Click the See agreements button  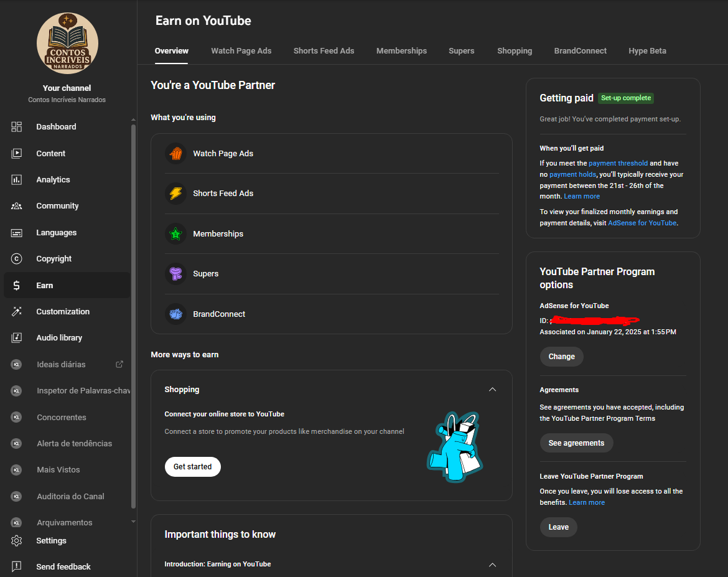(576, 443)
